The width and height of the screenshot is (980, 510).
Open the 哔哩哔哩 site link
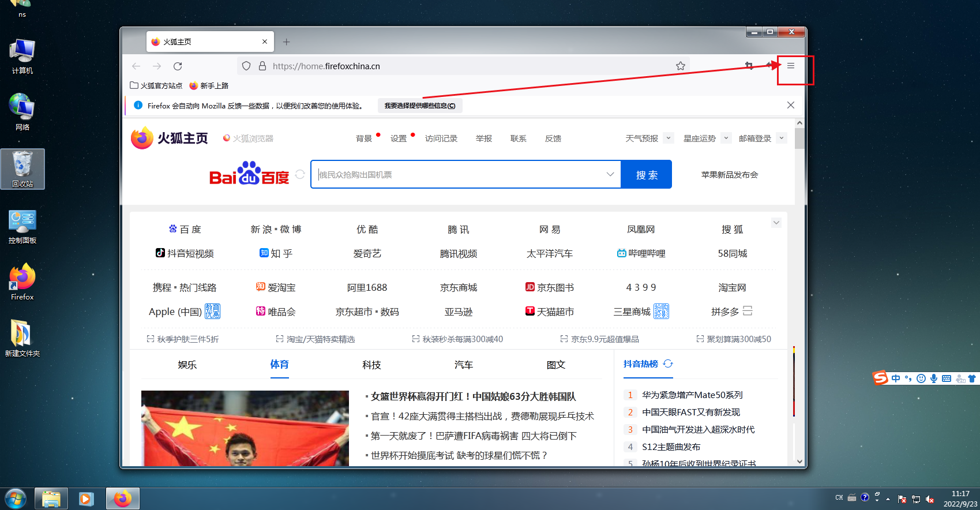[x=641, y=253]
